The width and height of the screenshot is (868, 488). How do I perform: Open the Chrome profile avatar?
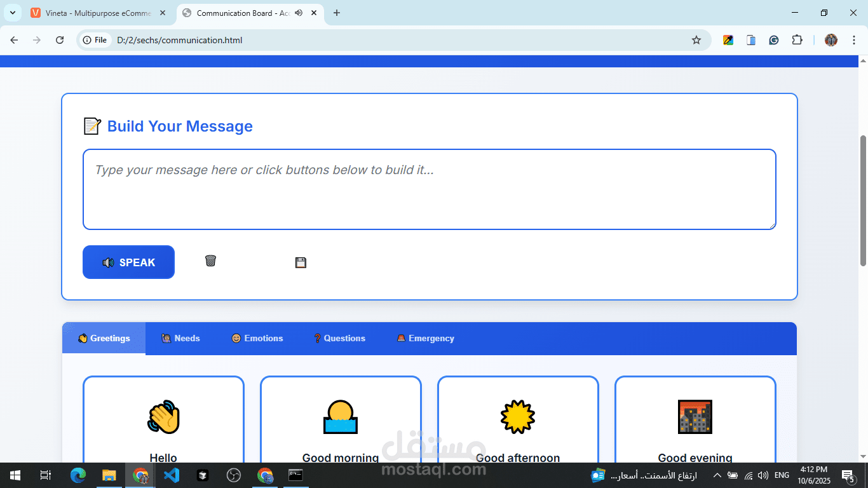point(831,40)
